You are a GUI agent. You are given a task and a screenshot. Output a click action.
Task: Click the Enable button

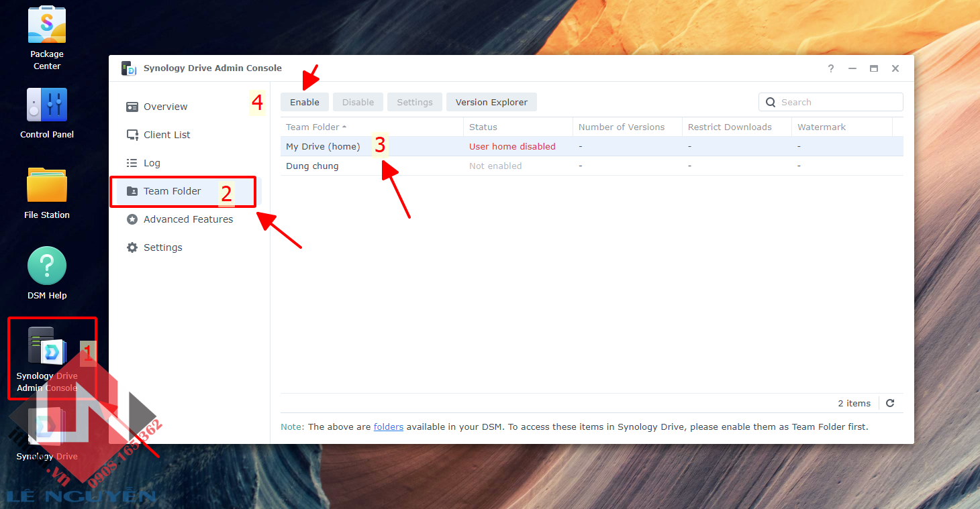pos(305,102)
